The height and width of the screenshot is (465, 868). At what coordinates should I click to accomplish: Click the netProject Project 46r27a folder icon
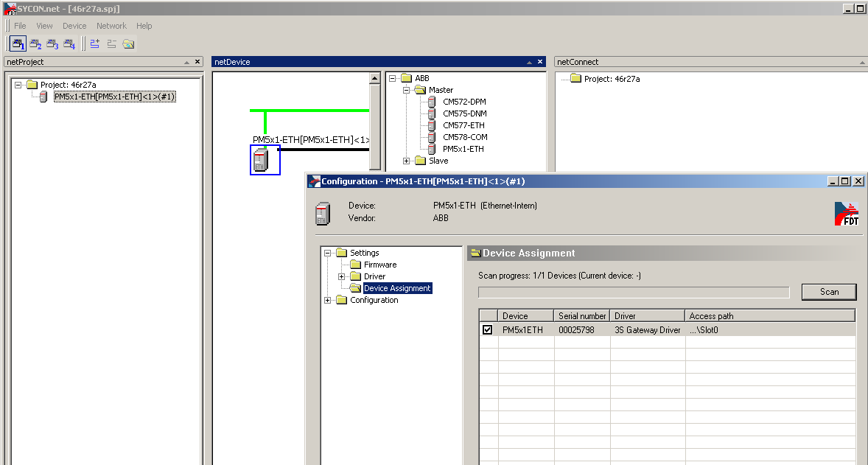(32, 85)
